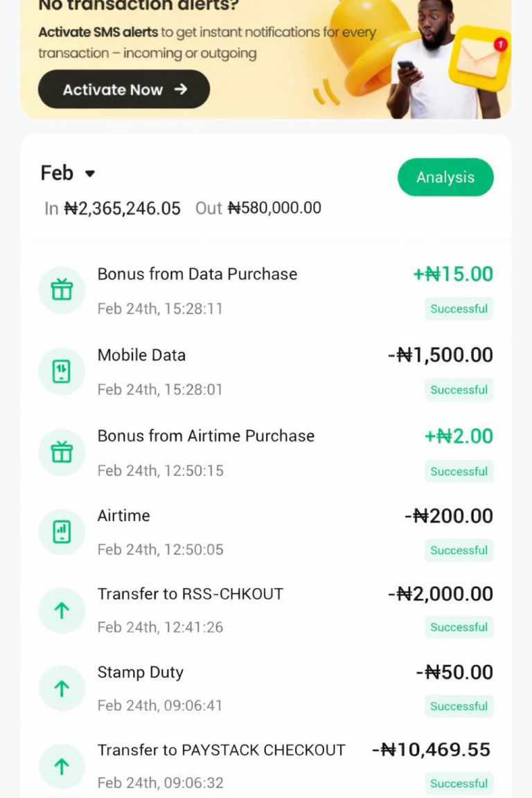532x798 pixels.
Task: Open the Mobile Data transaction entry
Action: [x=141, y=355]
